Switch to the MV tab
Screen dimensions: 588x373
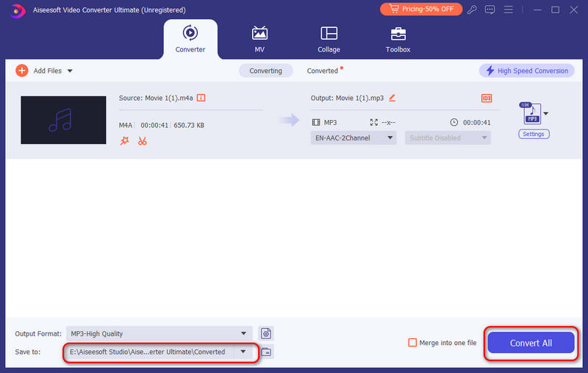[259, 40]
